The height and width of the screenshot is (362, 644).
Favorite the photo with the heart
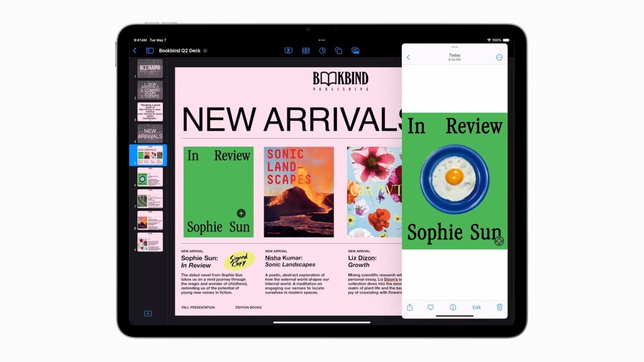431,307
